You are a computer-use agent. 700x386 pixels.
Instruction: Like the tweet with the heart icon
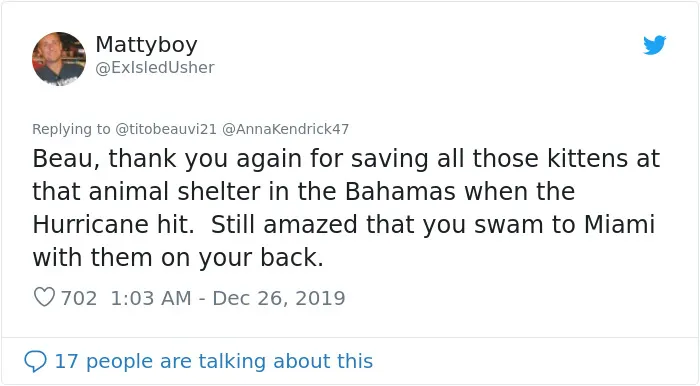pyautogui.click(x=44, y=297)
